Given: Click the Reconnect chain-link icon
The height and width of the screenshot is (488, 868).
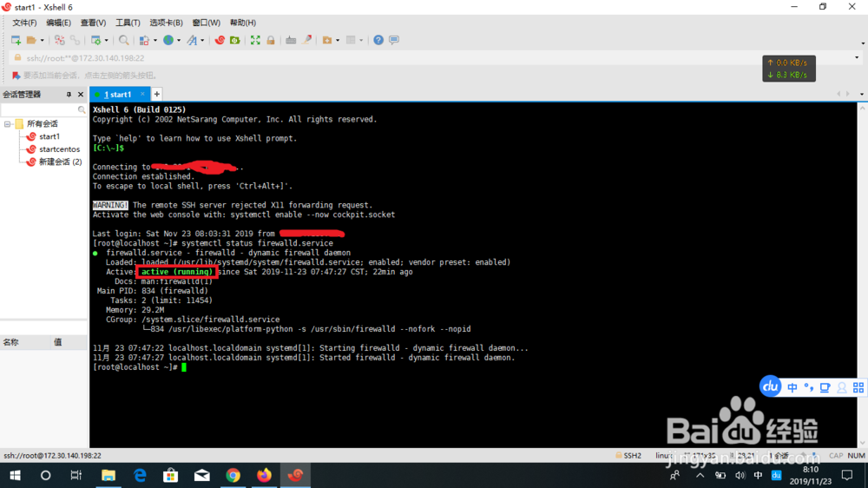Looking at the screenshot, I should pyautogui.click(x=75, y=40).
